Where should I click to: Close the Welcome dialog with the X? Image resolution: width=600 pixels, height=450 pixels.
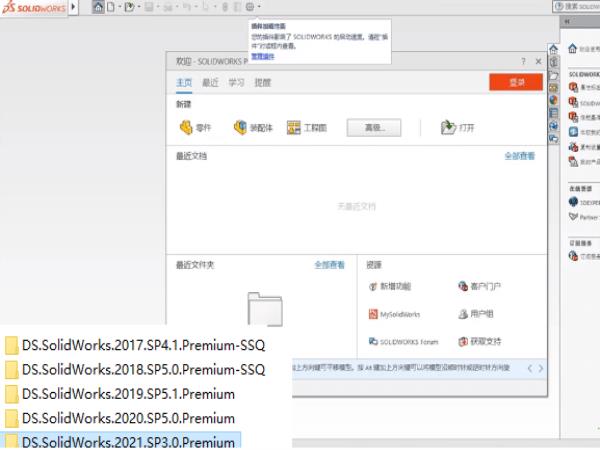[x=538, y=61]
